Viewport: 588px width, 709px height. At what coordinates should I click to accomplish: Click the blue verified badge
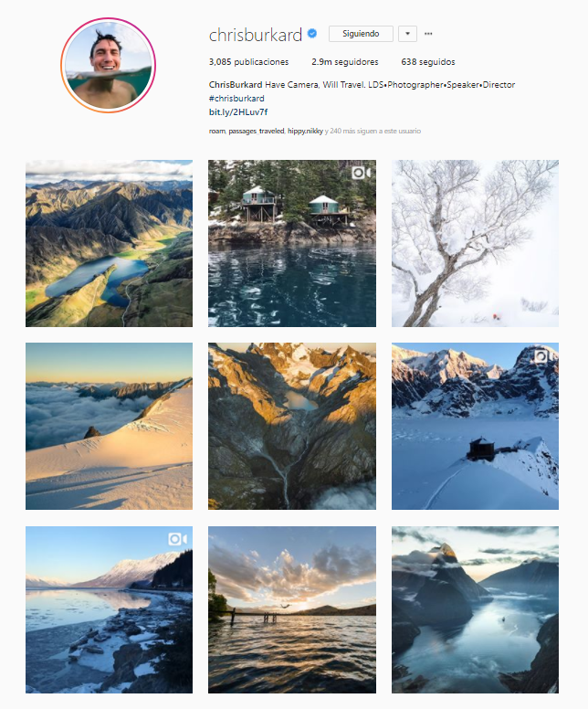pyautogui.click(x=312, y=34)
